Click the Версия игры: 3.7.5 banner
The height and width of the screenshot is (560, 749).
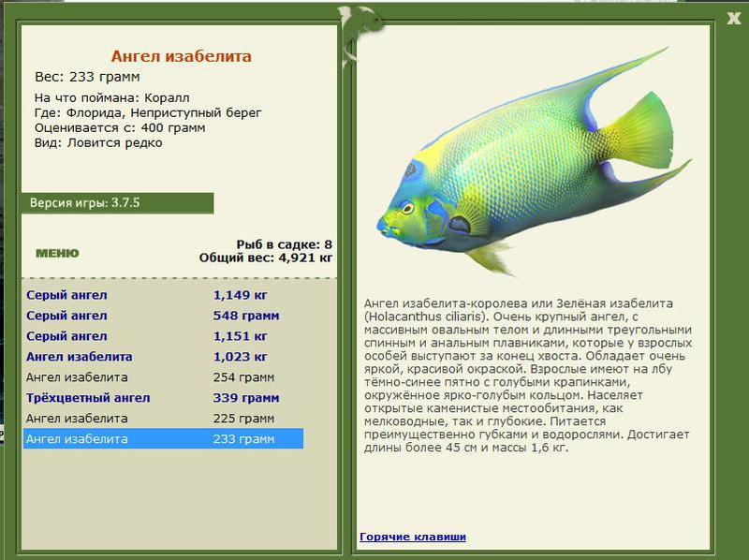click(x=118, y=203)
